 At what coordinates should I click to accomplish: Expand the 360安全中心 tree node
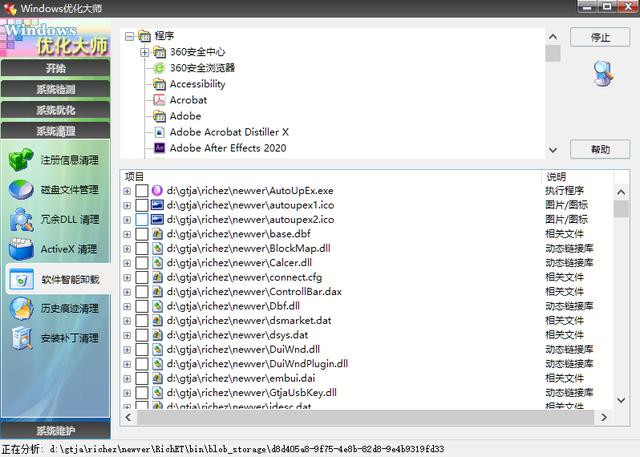click(144, 52)
